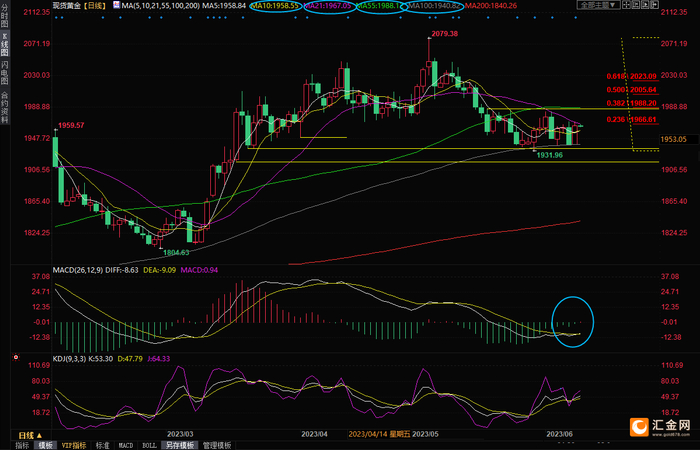The width and height of the screenshot is (700, 450).
Task: Open the 合约资料 vertical tab
Action: (4, 107)
